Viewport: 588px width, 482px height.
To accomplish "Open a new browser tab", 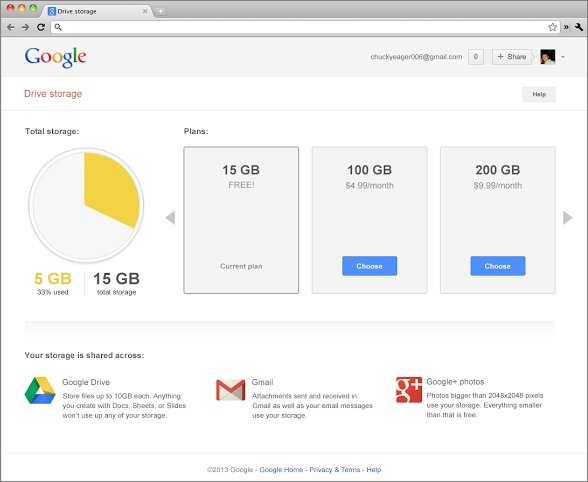I will pos(160,12).
